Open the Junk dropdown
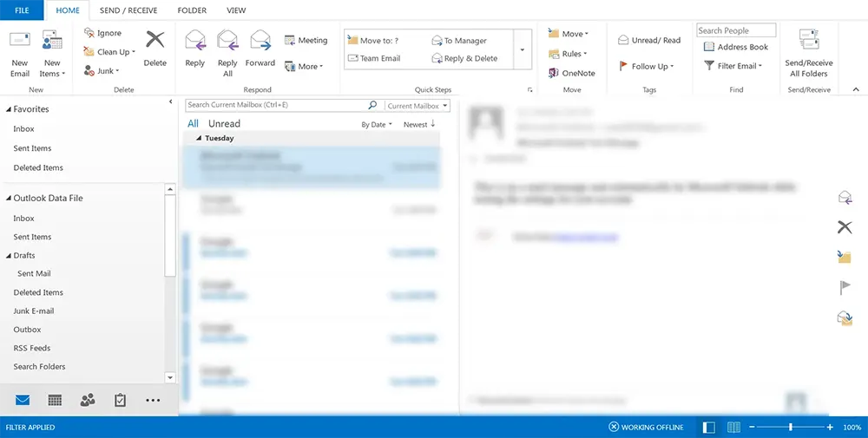The width and height of the screenshot is (868, 438). coord(102,71)
